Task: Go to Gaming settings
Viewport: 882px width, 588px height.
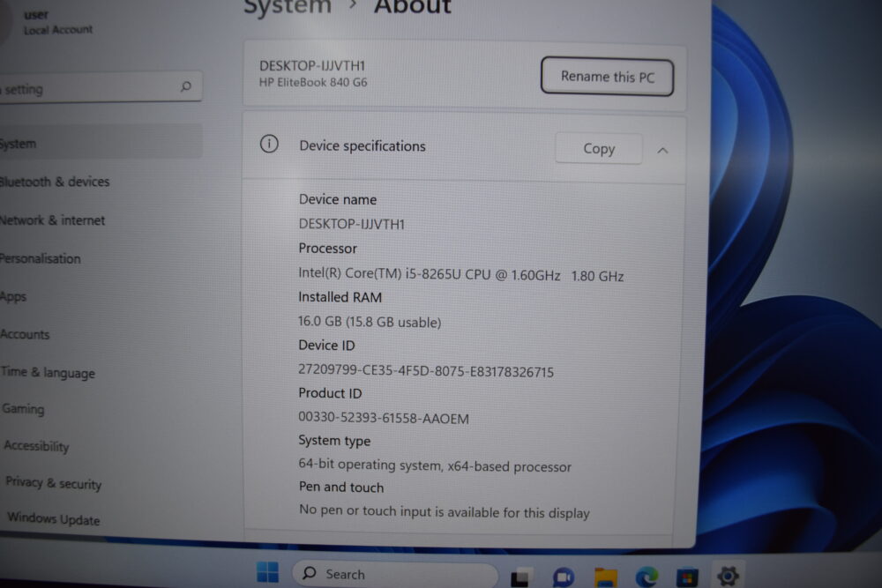Action: [x=23, y=409]
